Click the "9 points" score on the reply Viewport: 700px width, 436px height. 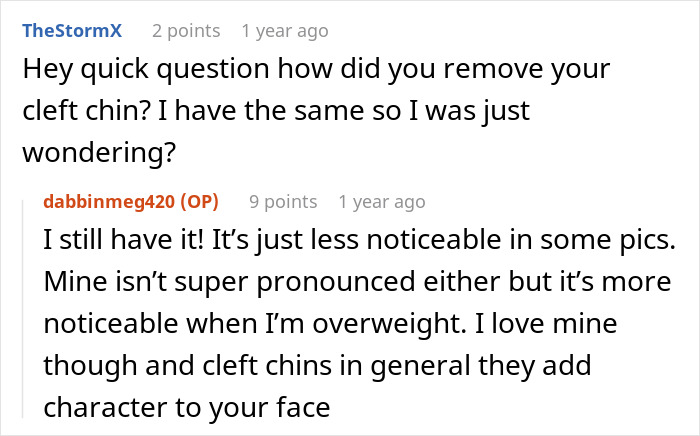283,202
